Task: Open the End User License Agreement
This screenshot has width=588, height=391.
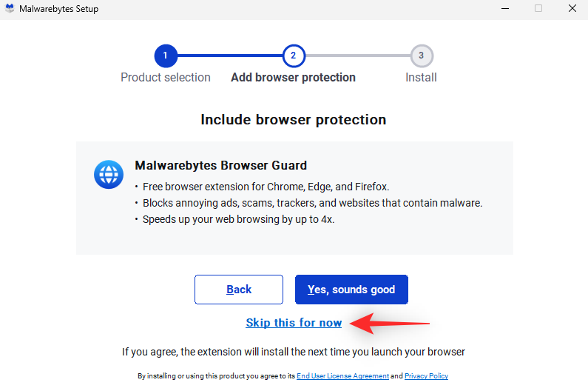Action: click(342, 376)
